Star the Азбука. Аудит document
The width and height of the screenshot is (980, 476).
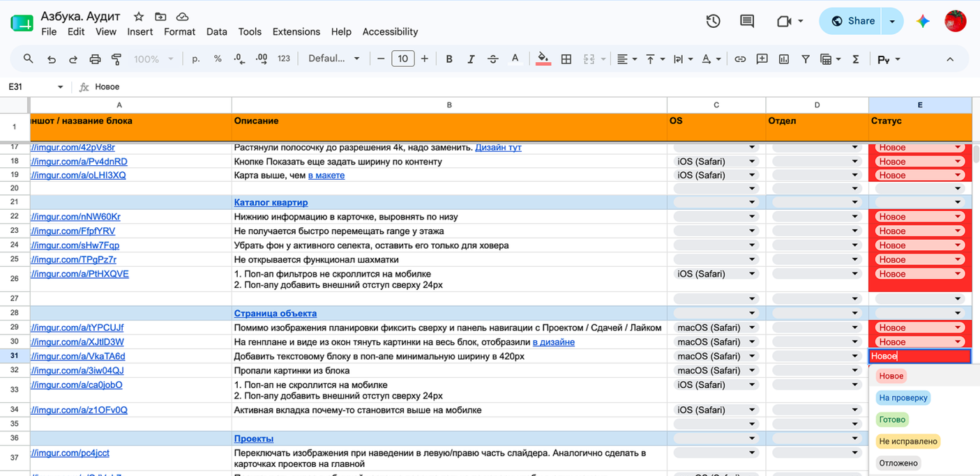[139, 16]
